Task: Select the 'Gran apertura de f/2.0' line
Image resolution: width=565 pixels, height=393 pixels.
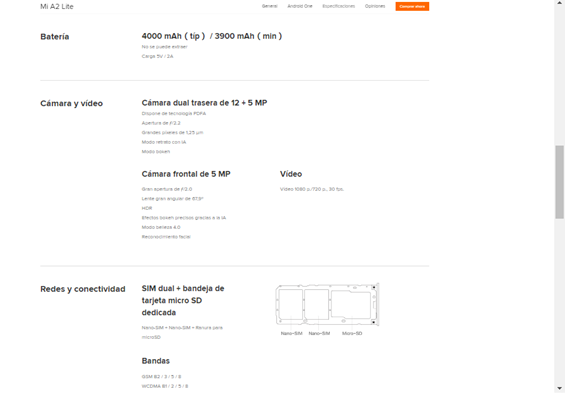Action: coord(167,189)
